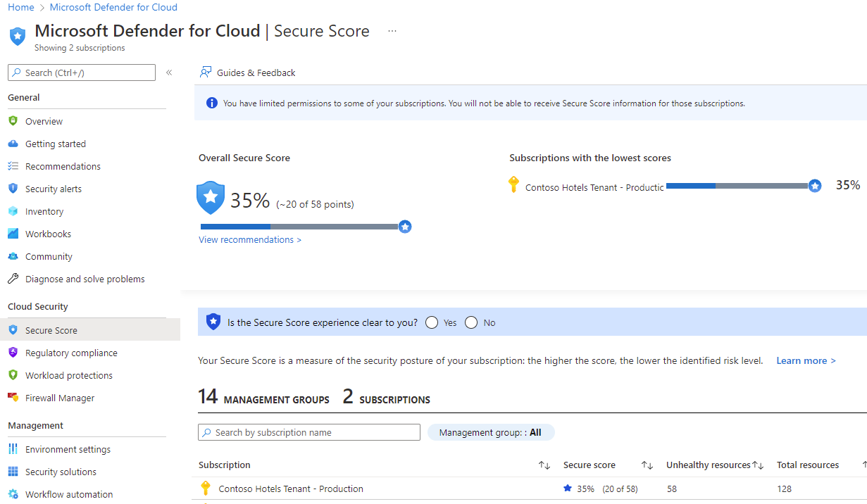Image resolution: width=867 pixels, height=504 pixels.
Task: Click the large Overall Secure Score shield
Action: point(211,198)
